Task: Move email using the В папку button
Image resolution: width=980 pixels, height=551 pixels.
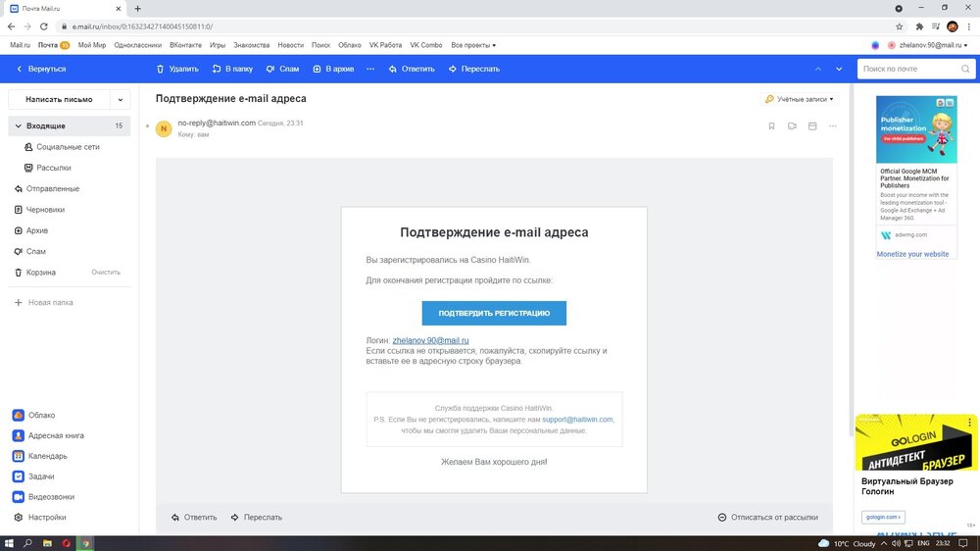Action: [x=232, y=69]
